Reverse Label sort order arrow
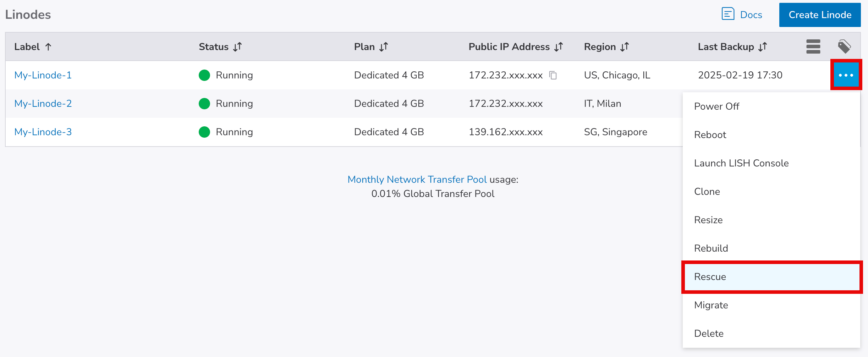 coord(49,47)
